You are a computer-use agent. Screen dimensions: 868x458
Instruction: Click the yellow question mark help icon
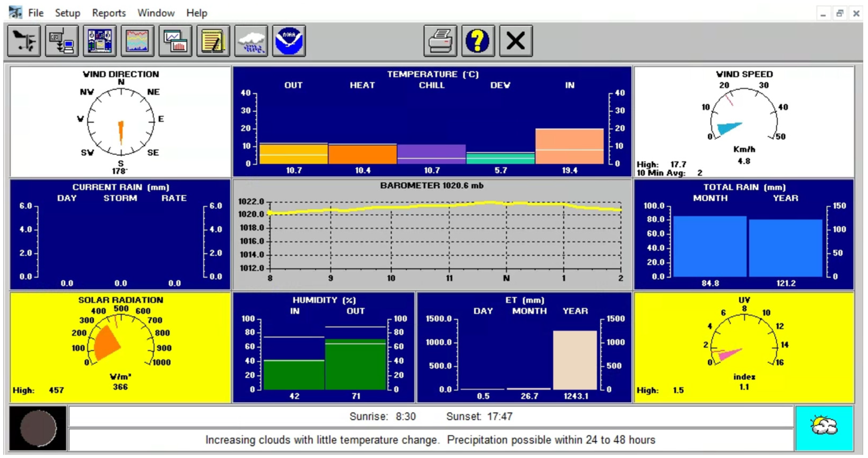(x=478, y=41)
